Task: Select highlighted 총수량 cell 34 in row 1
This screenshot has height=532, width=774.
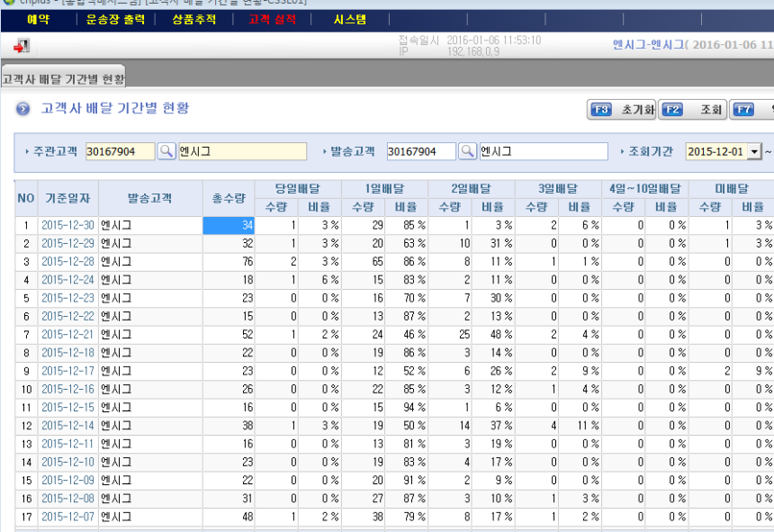Action: [229, 226]
